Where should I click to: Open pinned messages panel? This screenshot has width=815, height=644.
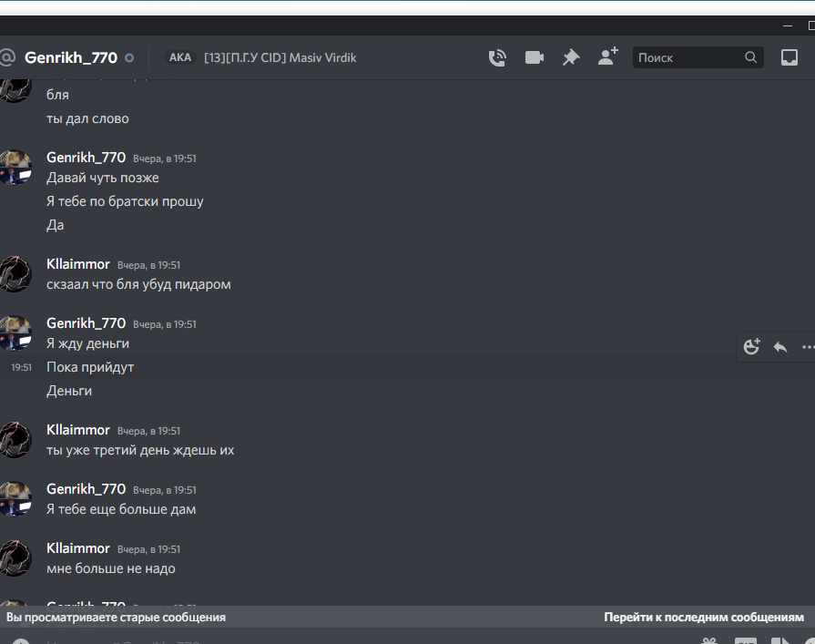(x=571, y=57)
